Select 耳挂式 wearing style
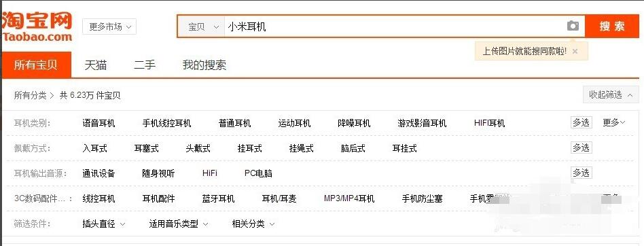The image size is (644, 246). [405, 148]
